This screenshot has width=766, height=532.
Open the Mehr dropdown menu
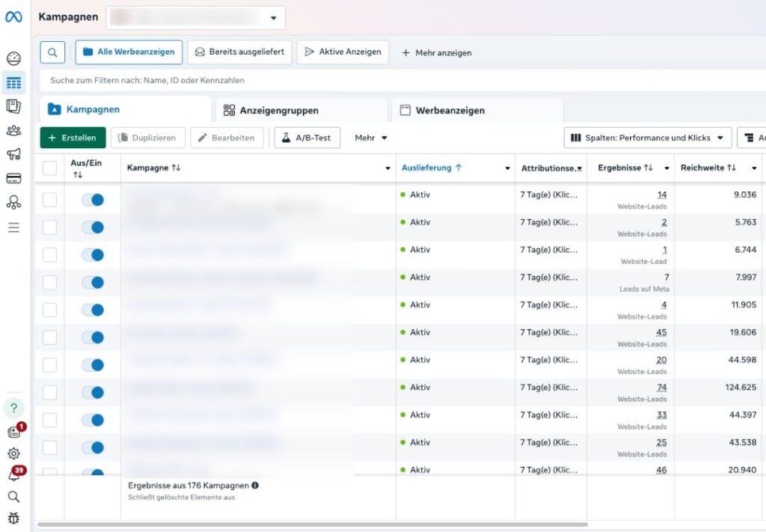pyautogui.click(x=371, y=138)
